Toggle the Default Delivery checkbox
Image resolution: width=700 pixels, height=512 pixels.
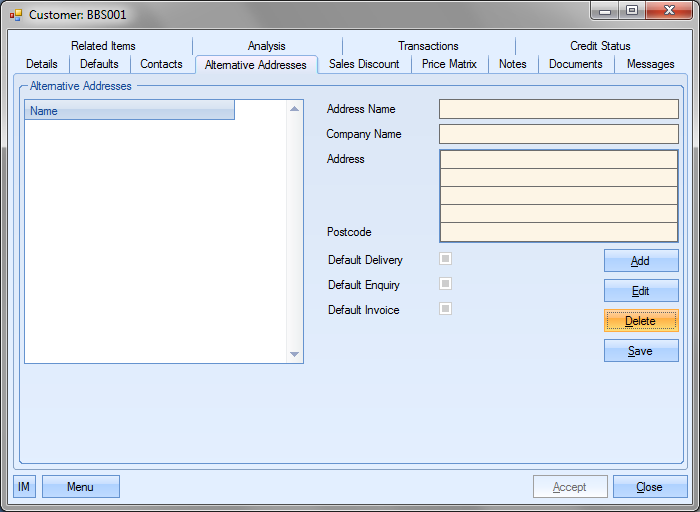pos(446,259)
